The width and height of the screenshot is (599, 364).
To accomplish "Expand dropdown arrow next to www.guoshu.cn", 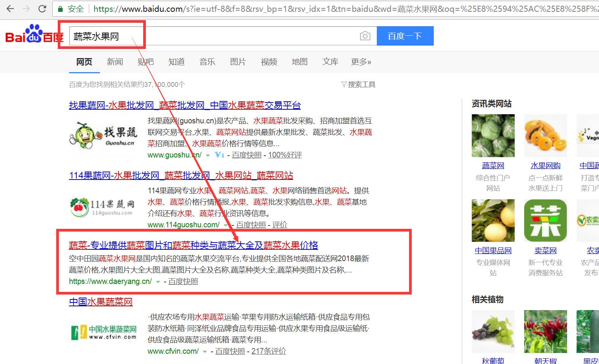I will click(x=208, y=155).
